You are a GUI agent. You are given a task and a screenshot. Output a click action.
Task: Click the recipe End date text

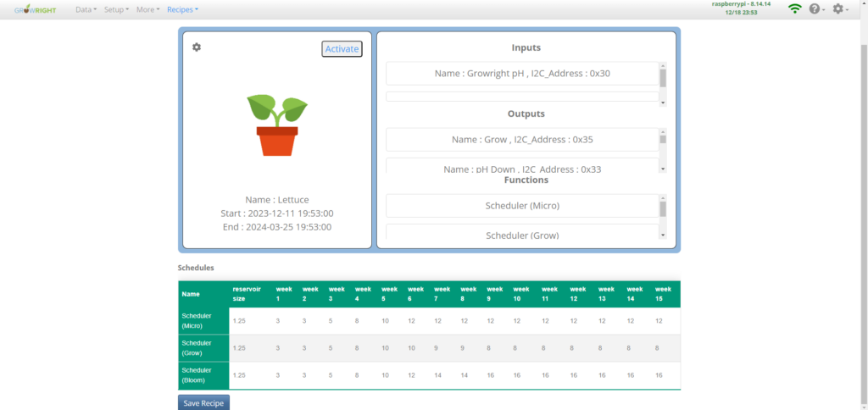pyautogui.click(x=277, y=226)
